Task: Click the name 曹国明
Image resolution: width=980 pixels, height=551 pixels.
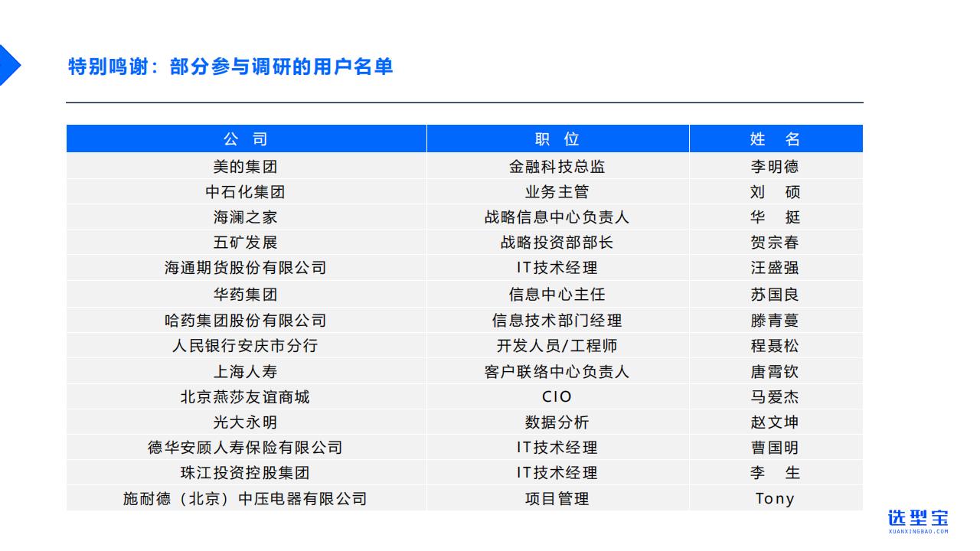Action: pyautogui.click(x=776, y=447)
